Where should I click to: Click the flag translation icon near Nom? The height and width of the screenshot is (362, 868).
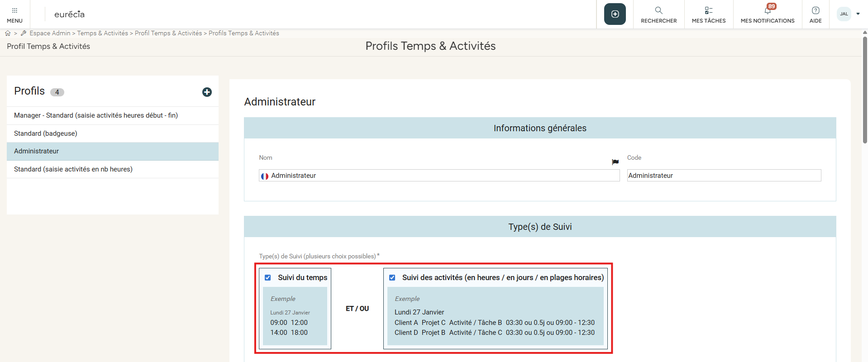(x=615, y=162)
